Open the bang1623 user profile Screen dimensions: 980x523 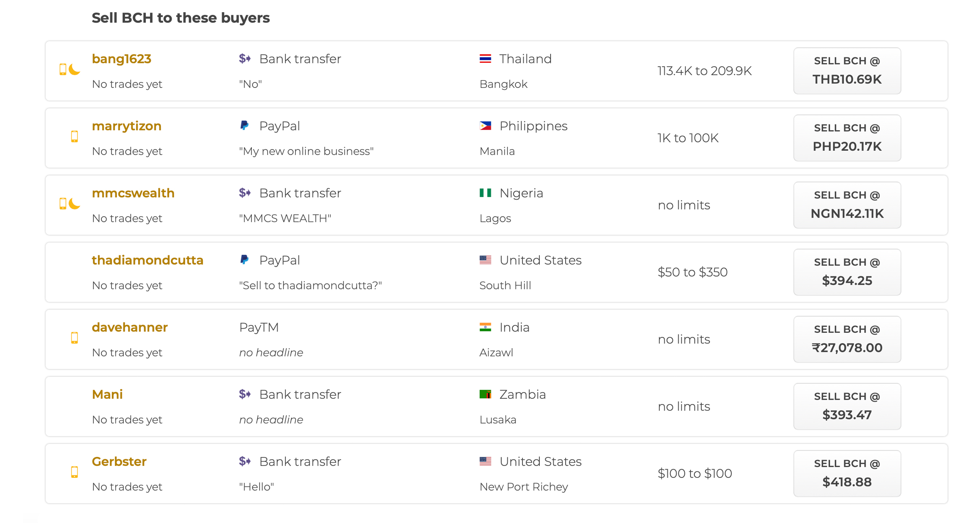122,59
